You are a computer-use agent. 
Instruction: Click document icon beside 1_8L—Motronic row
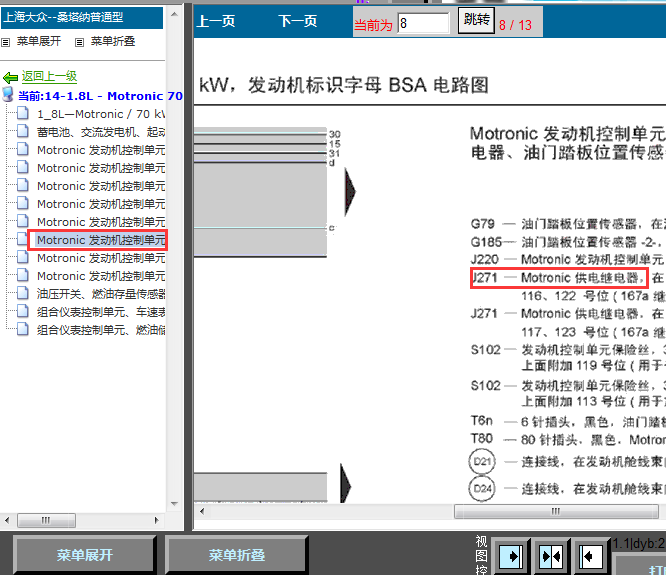tap(23, 113)
